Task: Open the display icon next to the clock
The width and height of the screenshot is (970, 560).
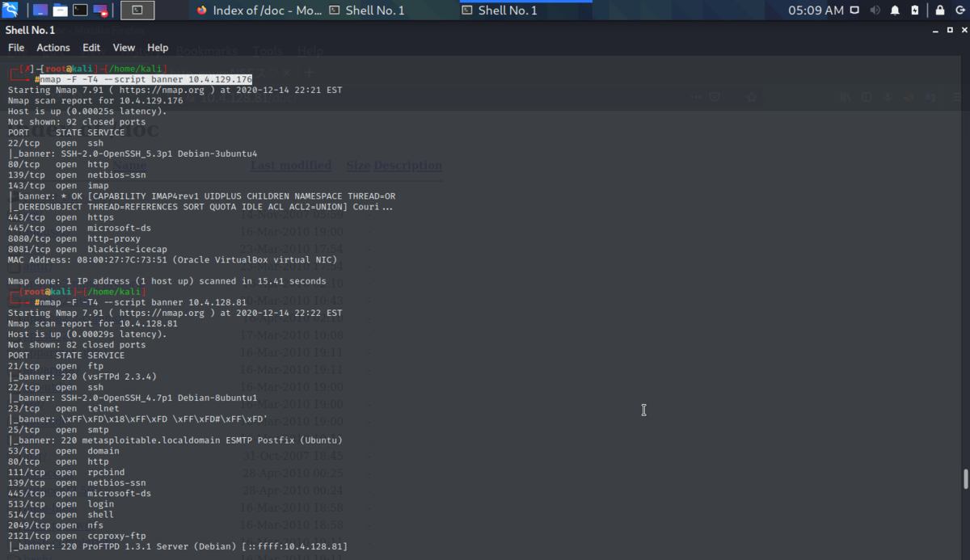Action: coord(854,11)
